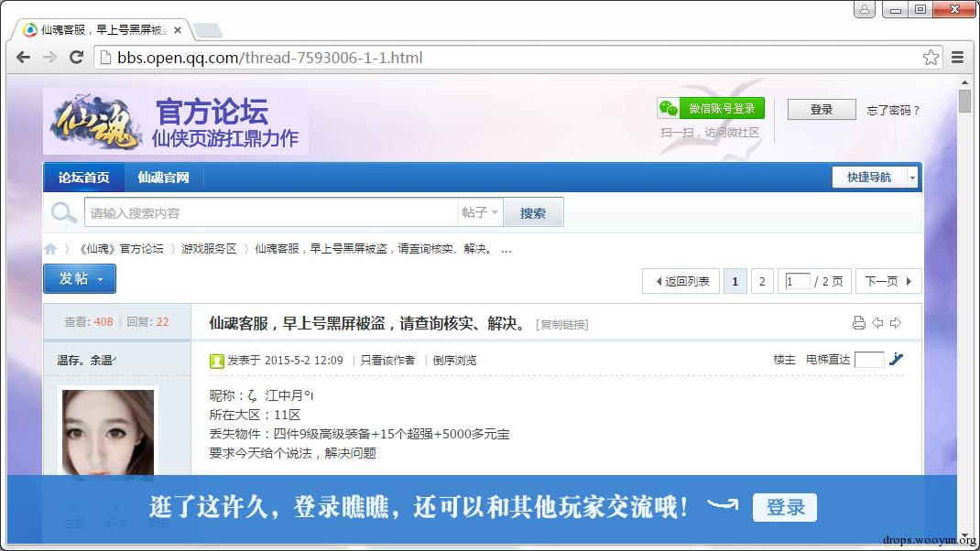Image resolution: width=980 pixels, height=551 pixels.
Task: Open 游戏服务区 breadcrumb link
Action: pyautogui.click(x=209, y=249)
